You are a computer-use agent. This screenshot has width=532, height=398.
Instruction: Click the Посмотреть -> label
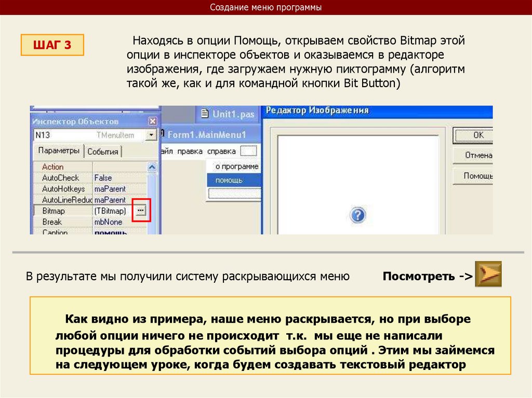click(x=428, y=276)
